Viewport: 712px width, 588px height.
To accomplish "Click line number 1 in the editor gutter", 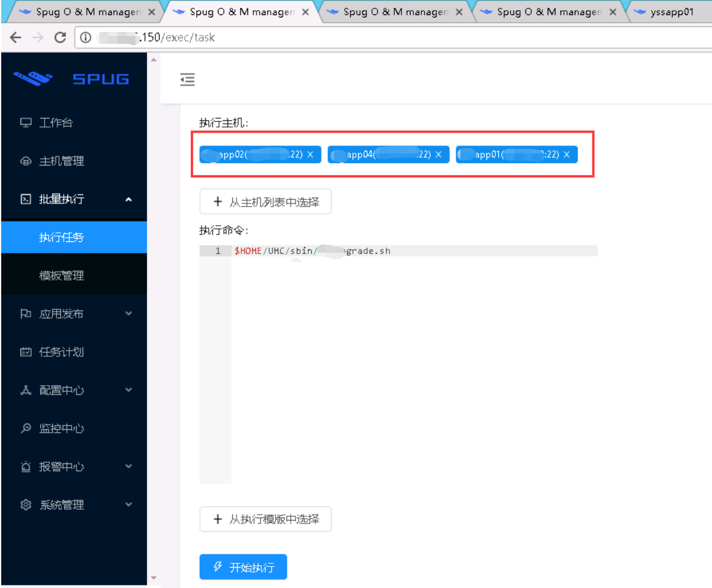I will pyautogui.click(x=218, y=250).
